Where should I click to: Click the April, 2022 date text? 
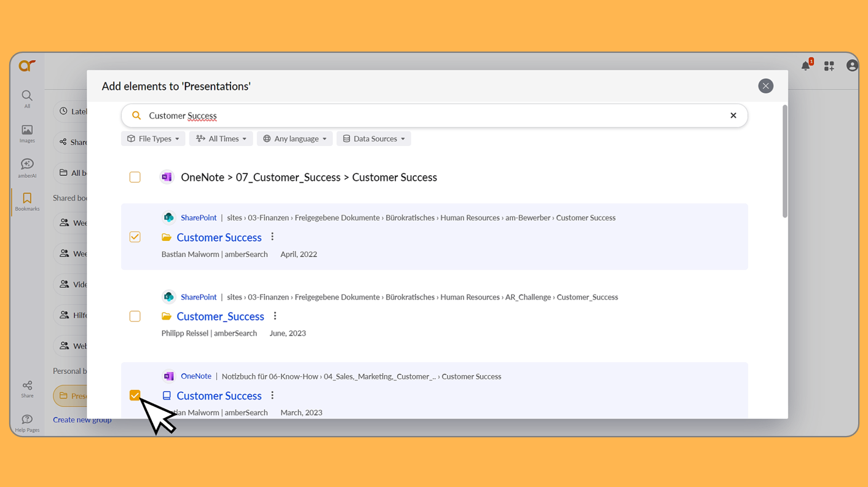(299, 254)
